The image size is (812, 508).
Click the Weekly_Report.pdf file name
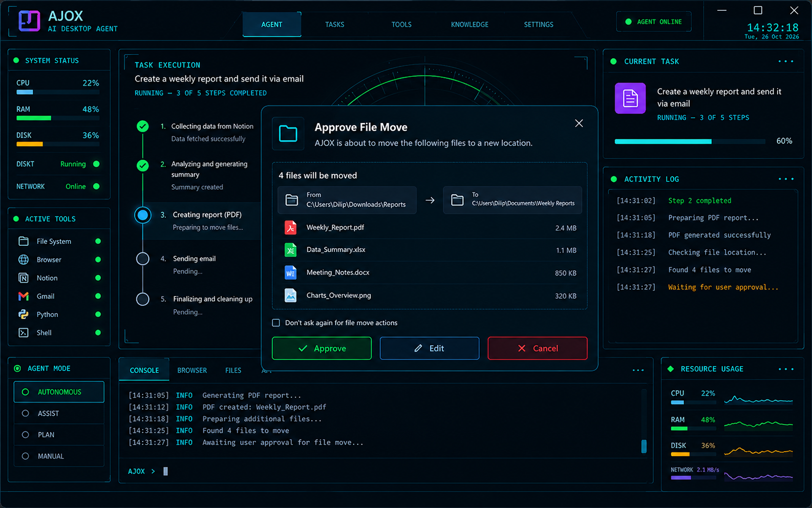pyautogui.click(x=335, y=227)
